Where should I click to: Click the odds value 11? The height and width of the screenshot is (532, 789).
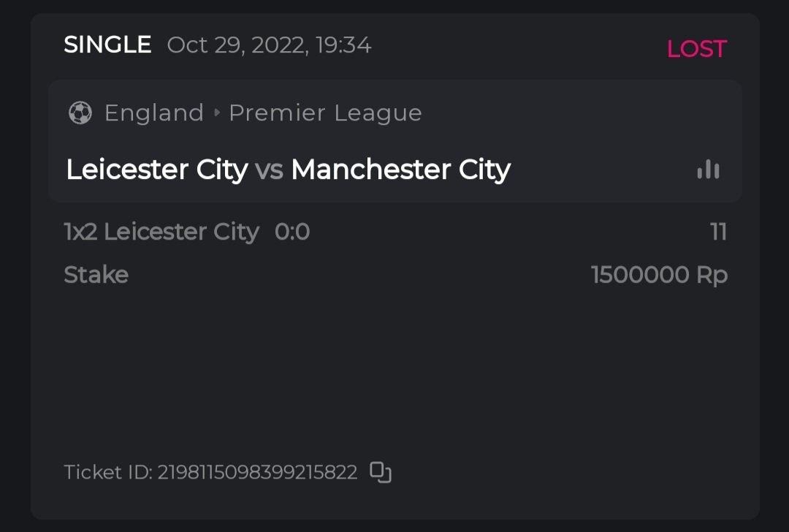718,232
